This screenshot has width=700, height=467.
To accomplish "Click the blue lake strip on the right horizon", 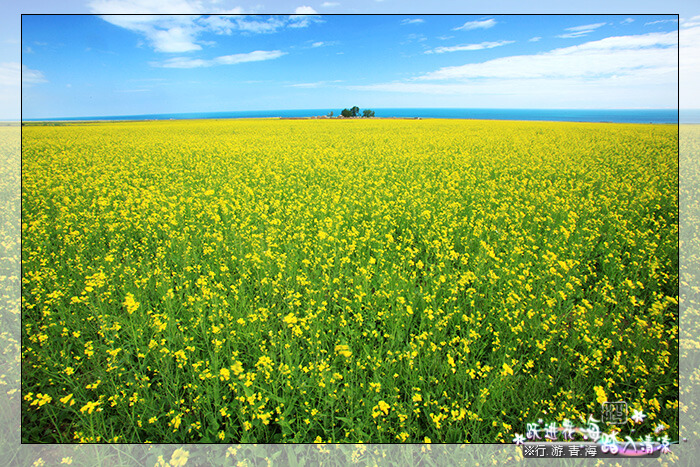I will point(560,116).
